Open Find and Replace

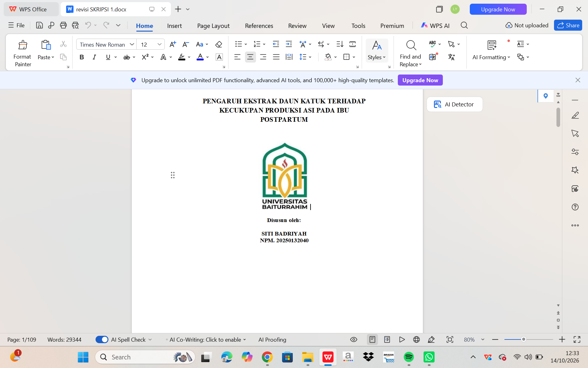coord(411,53)
